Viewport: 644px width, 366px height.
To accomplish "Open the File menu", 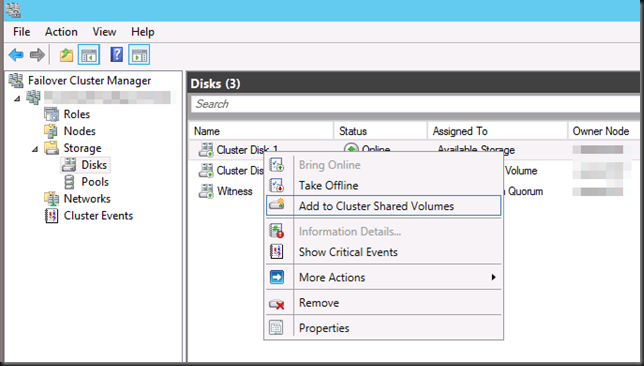I will pos(21,32).
